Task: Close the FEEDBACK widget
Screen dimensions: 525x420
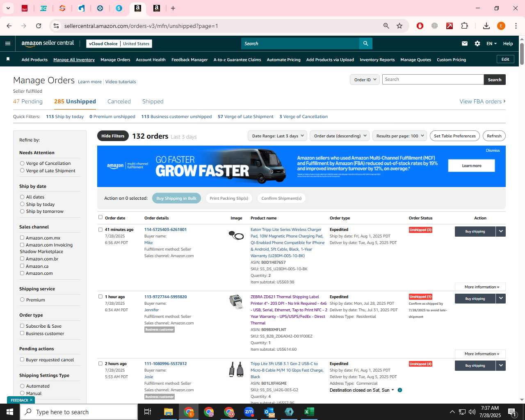Action: pos(31,400)
